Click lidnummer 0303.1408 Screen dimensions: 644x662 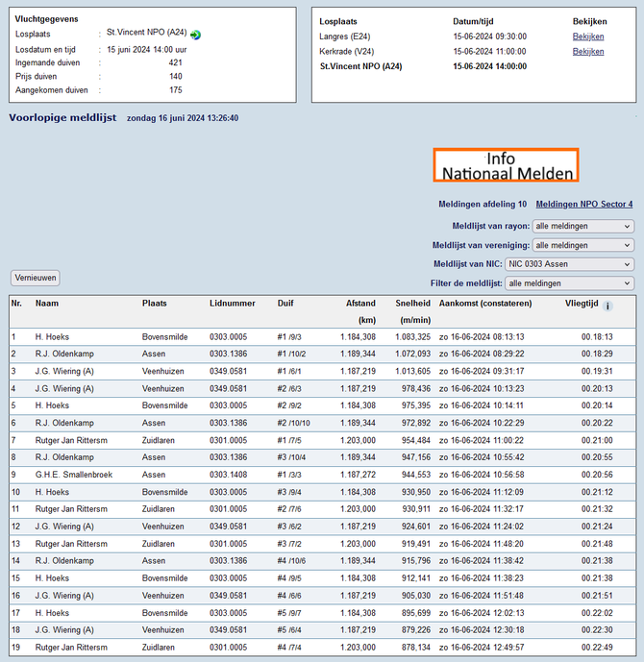click(x=228, y=475)
